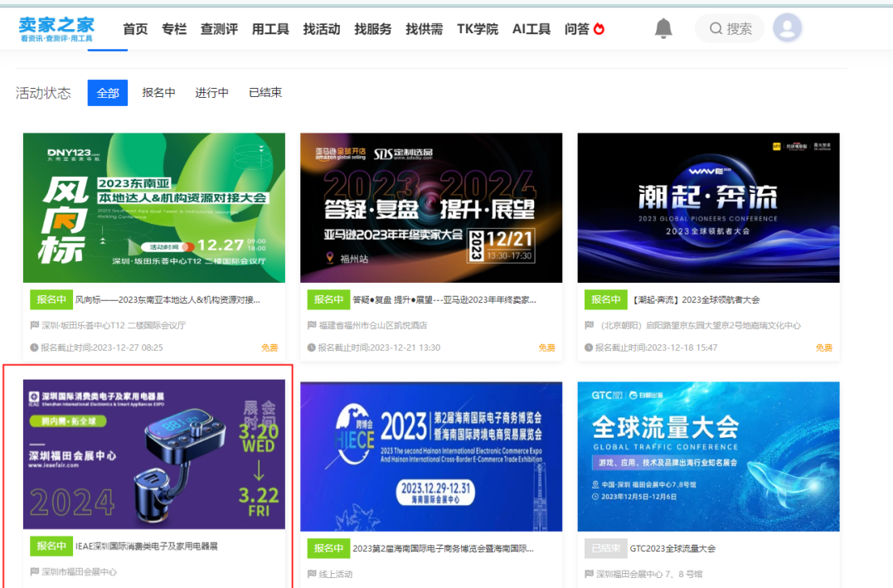This screenshot has height=588, width=893.
Task: Click the search magnifier icon
Action: tap(716, 29)
